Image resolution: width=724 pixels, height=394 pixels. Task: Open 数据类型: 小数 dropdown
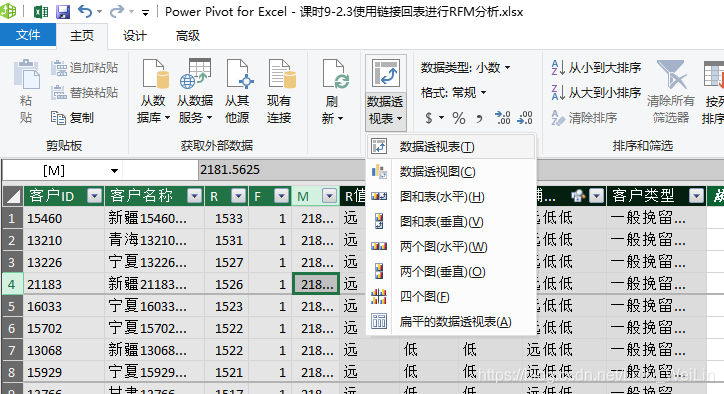[465, 68]
